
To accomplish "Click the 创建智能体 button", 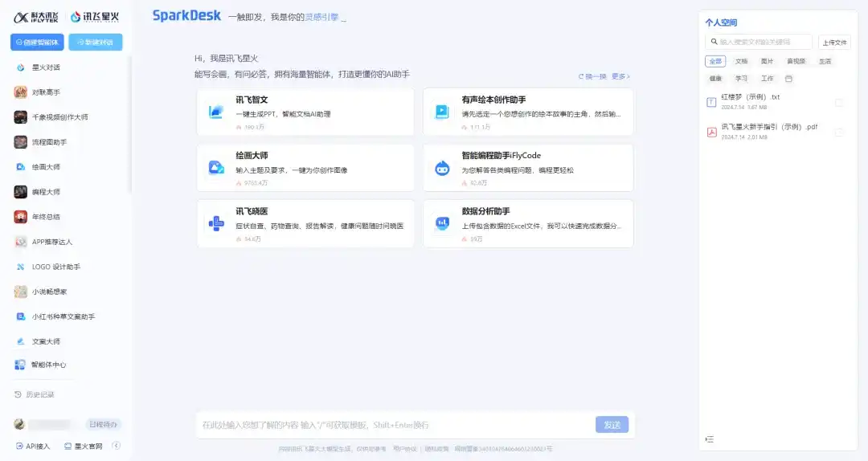I will point(37,42).
